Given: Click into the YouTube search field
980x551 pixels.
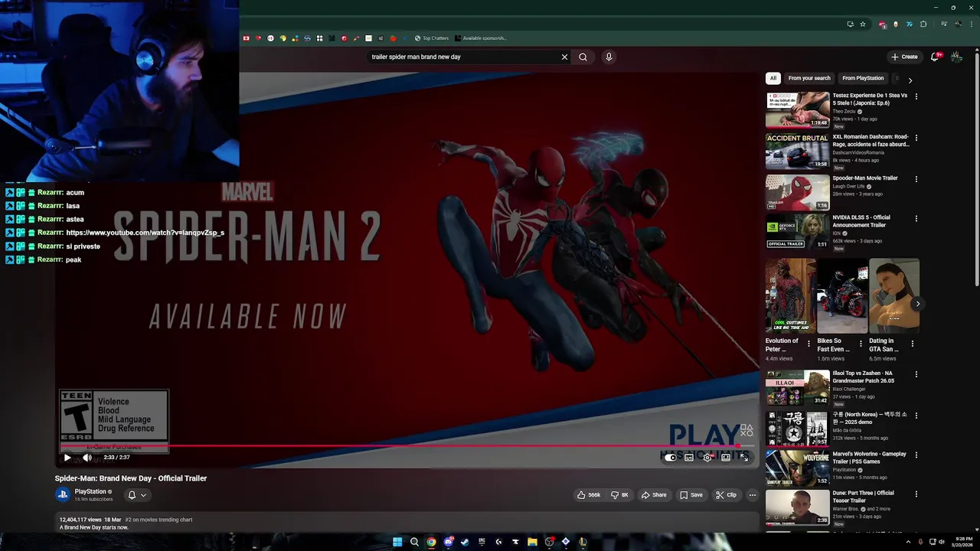Looking at the screenshot, I should [x=463, y=57].
